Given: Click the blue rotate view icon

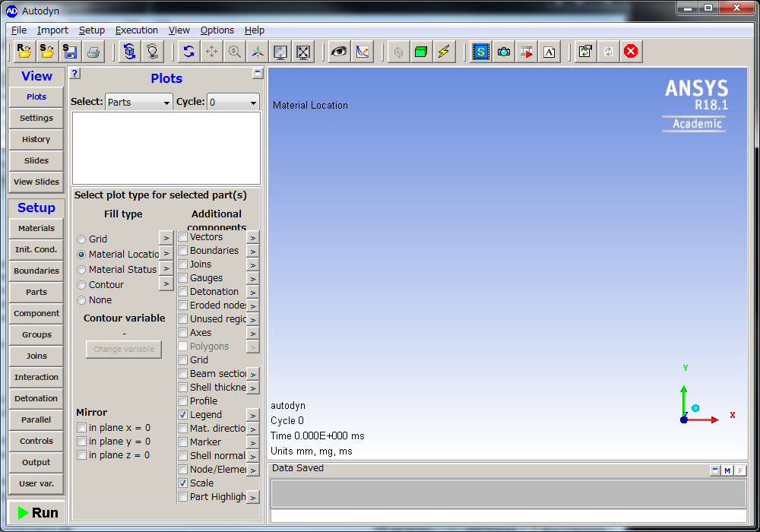Looking at the screenshot, I should (x=188, y=52).
